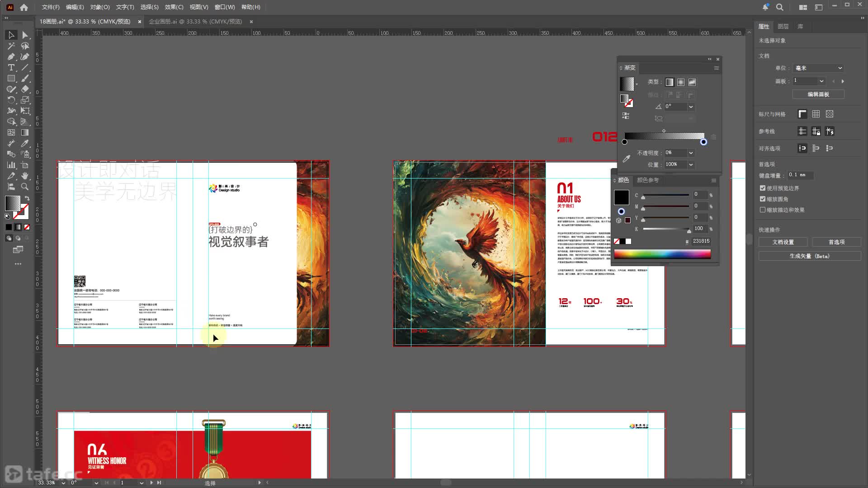Open the 位置 location dropdown
The width and height of the screenshot is (868, 488).
coord(691,164)
